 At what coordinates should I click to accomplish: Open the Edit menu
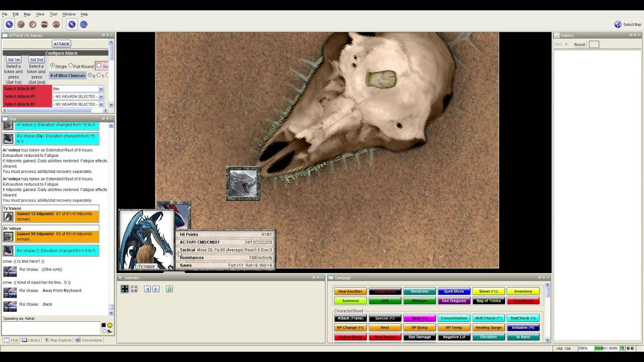coord(16,14)
